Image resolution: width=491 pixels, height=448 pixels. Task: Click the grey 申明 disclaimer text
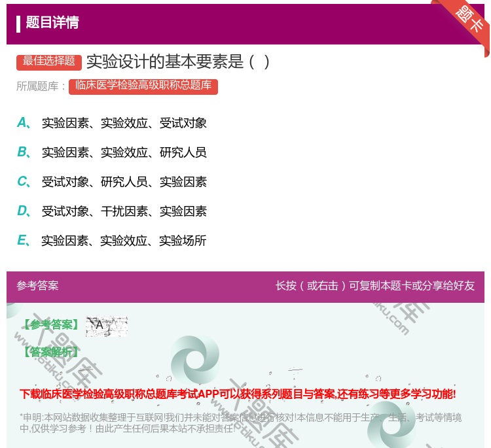pos(240,423)
